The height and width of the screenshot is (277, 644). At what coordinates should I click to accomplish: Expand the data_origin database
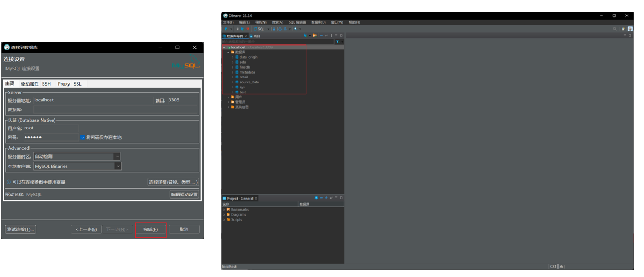click(232, 57)
